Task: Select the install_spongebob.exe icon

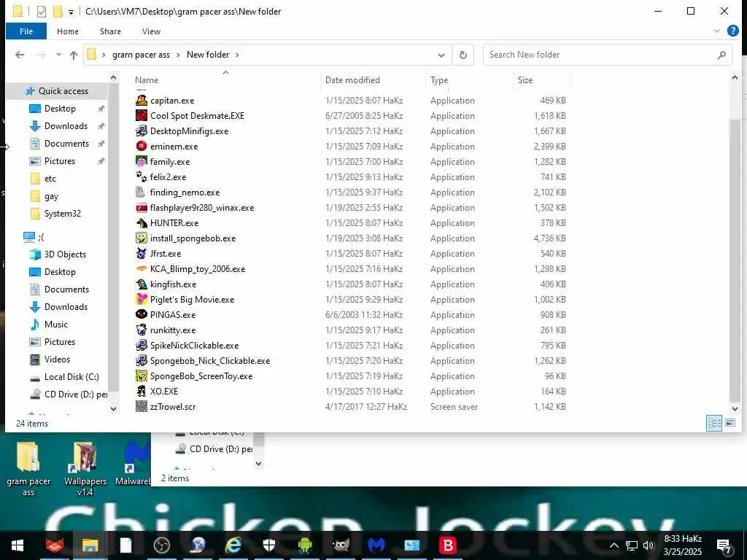Action: [141, 238]
